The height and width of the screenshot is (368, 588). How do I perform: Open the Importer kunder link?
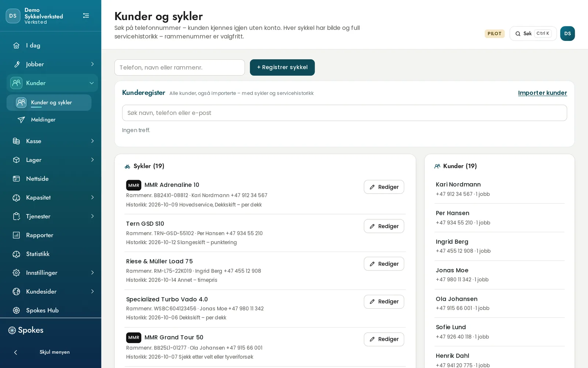coord(542,93)
